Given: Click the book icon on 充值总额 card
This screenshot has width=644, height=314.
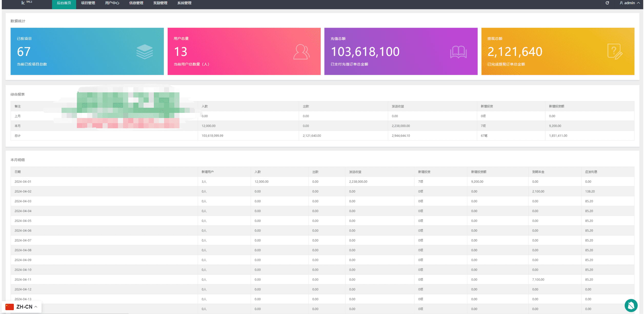Looking at the screenshot, I should [x=458, y=52].
